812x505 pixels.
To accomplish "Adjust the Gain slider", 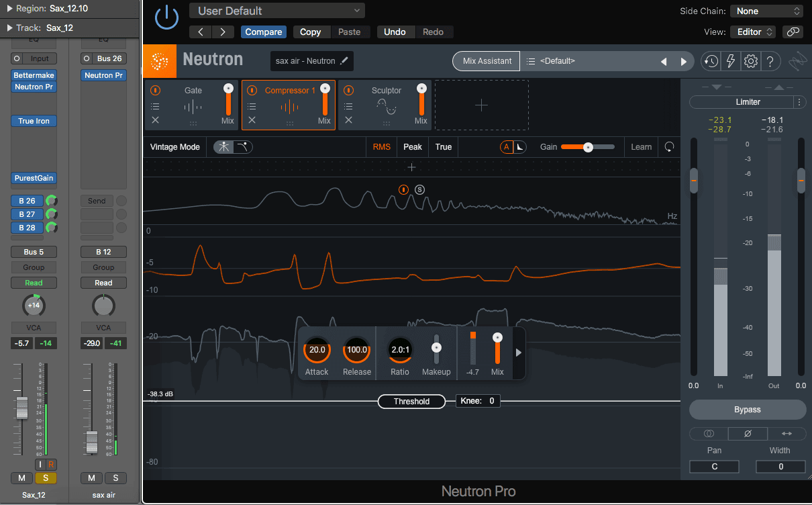I will coord(588,147).
